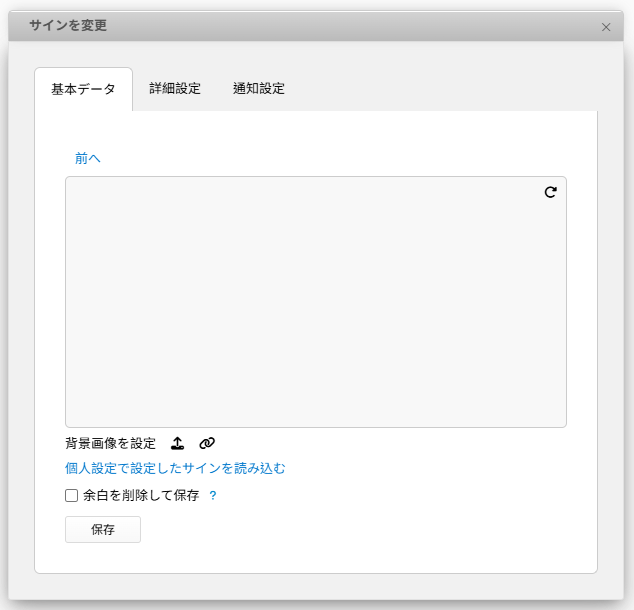Click inside the signature drawing canvas
The height and width of the screenshot is (610, 634).
coord(316,302)
